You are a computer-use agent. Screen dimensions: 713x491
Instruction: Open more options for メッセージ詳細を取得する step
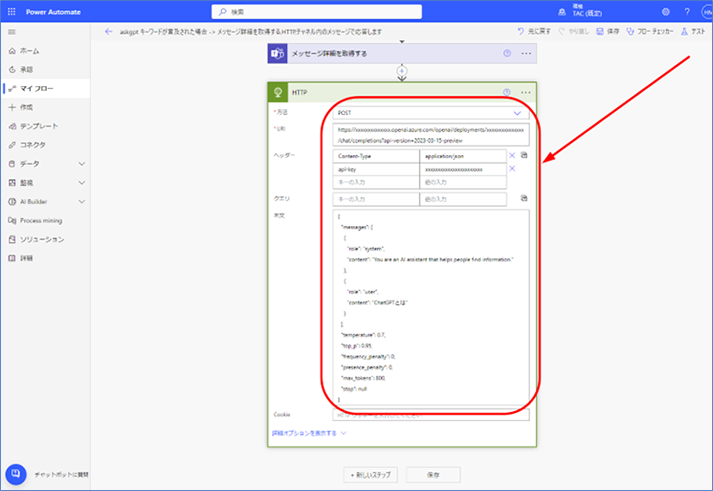[526, 54]
